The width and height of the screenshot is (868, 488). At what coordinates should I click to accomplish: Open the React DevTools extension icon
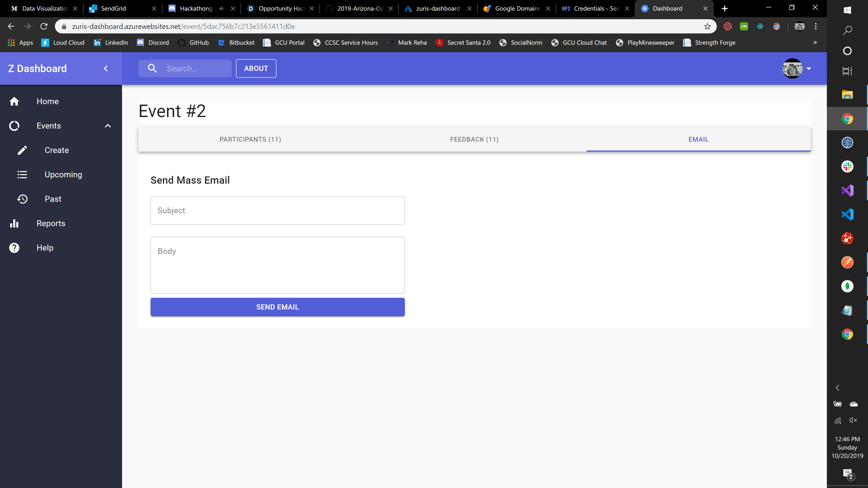coord(760,26)
